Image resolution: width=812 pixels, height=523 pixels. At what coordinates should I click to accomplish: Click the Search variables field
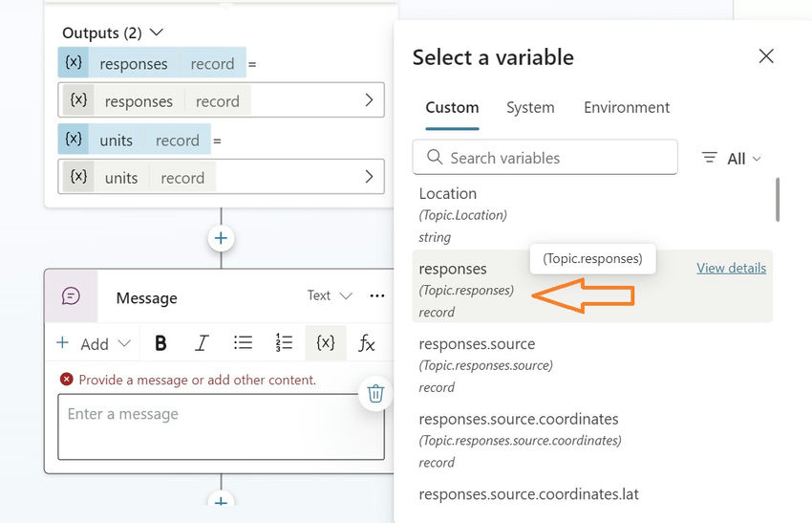(554, 158)
